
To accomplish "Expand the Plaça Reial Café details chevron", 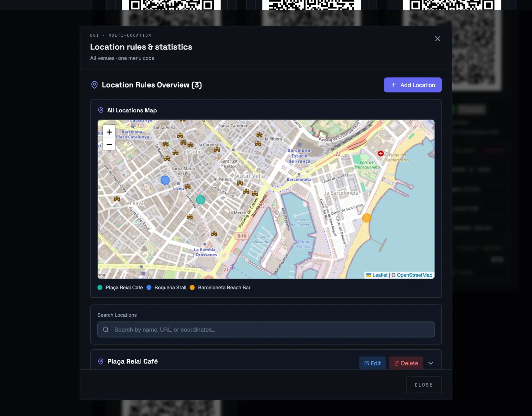I will [x=431, y=363].
